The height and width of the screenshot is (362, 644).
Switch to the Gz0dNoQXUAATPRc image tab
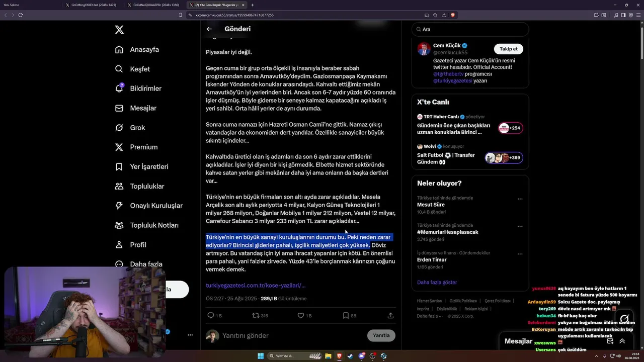coord(154,5)
